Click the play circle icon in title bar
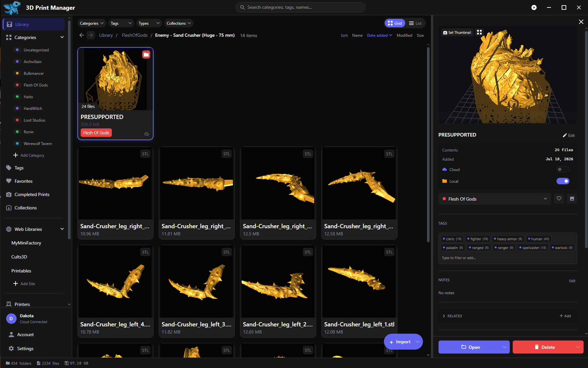Screen dimensions: 588x368 point(534,7)
